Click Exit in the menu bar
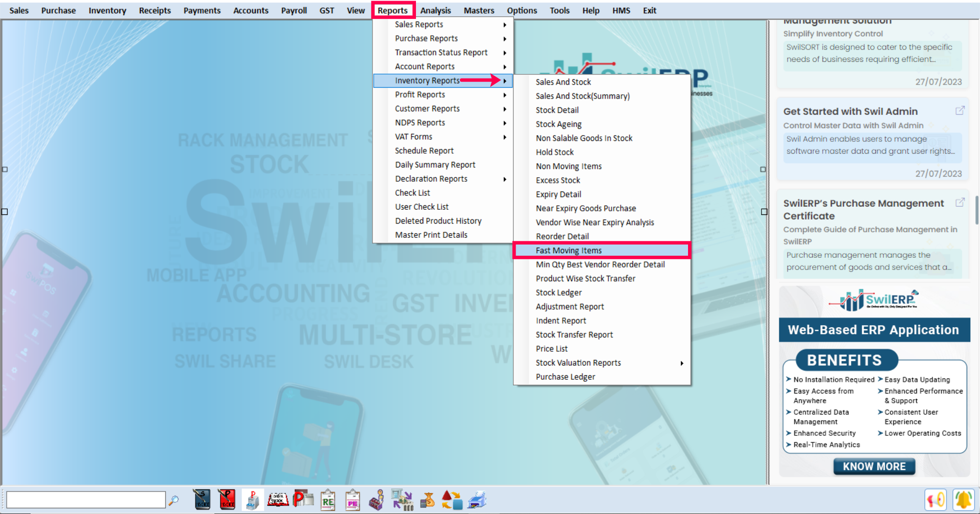This screenshot has width=980, height=514. (x=649, y=10)
